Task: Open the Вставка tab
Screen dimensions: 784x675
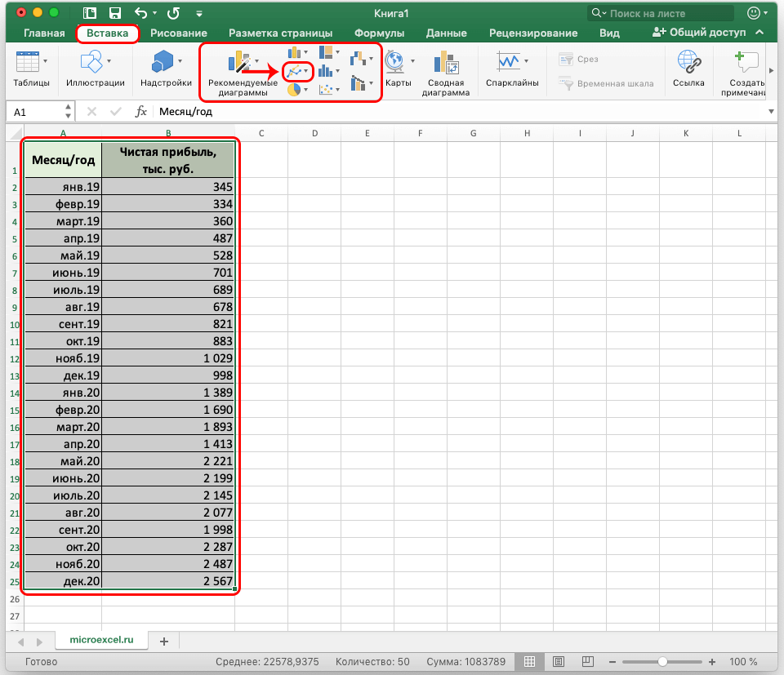Action: tap(108, 33)
